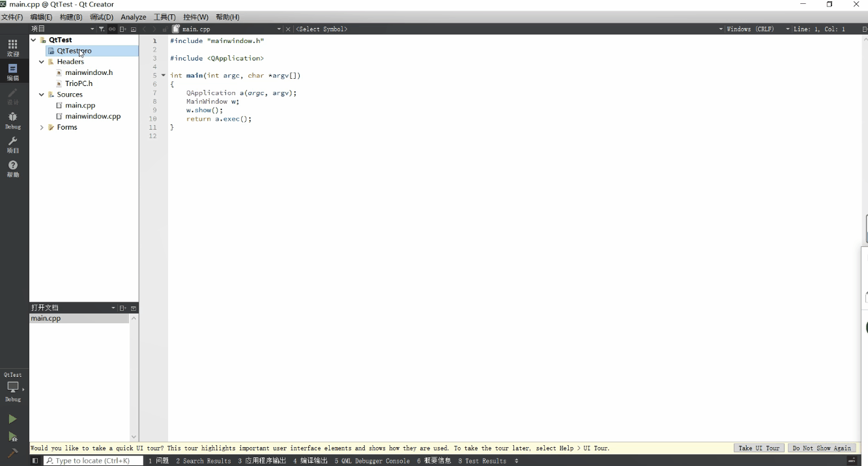Split the 打开文档 panel
The image size is (868, 466).
[123, 308]
